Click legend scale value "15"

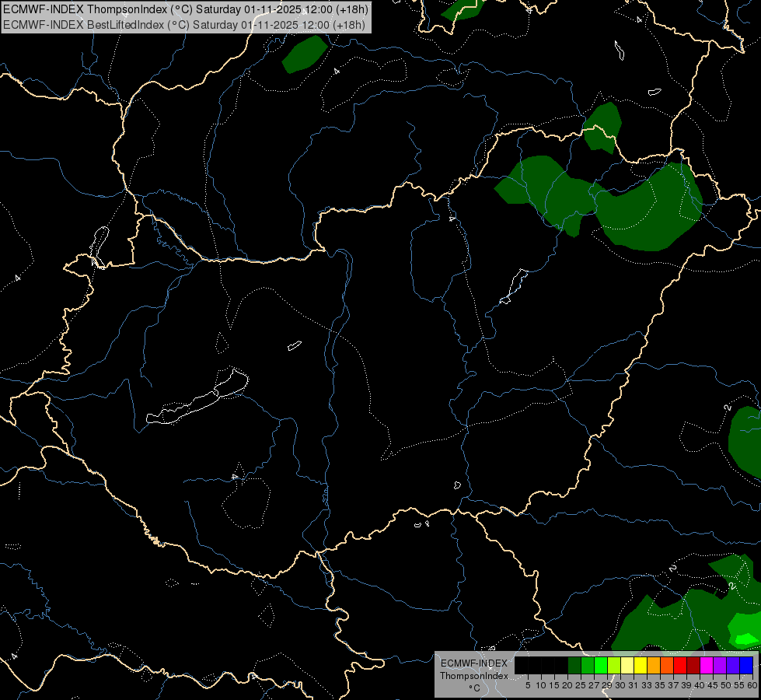[x=554, y=685]
